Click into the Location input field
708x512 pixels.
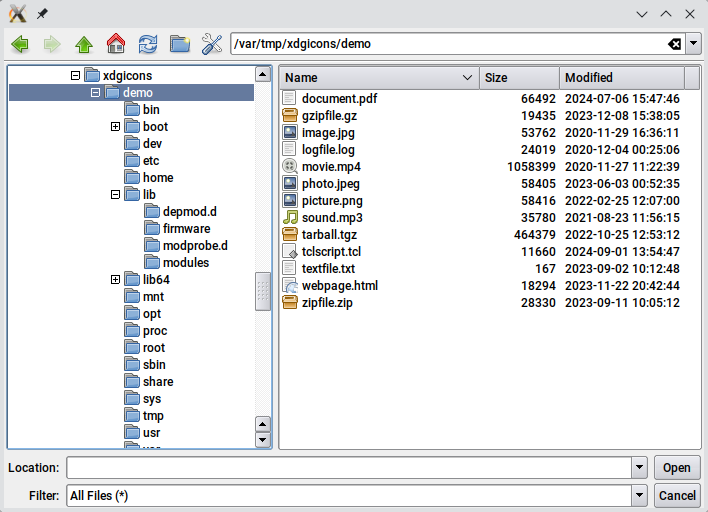coord(349,467)
